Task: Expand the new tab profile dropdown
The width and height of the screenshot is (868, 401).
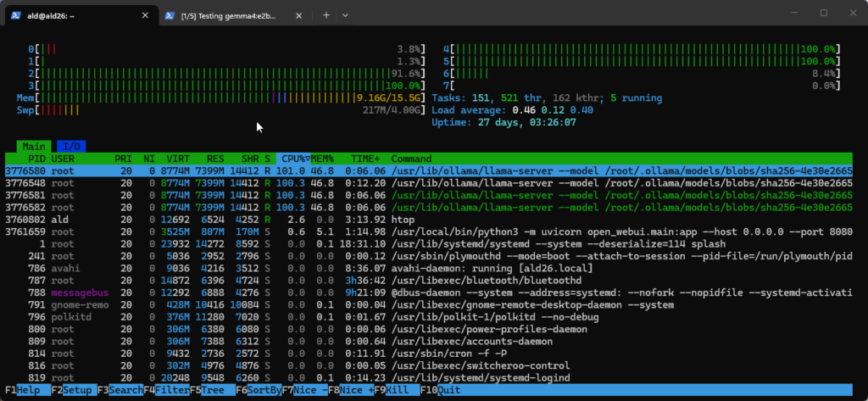Action: 345,15
